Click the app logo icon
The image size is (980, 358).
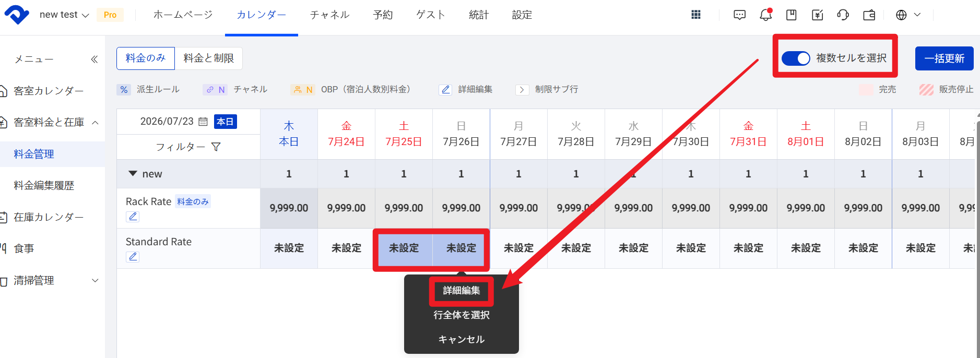point(17,15)
